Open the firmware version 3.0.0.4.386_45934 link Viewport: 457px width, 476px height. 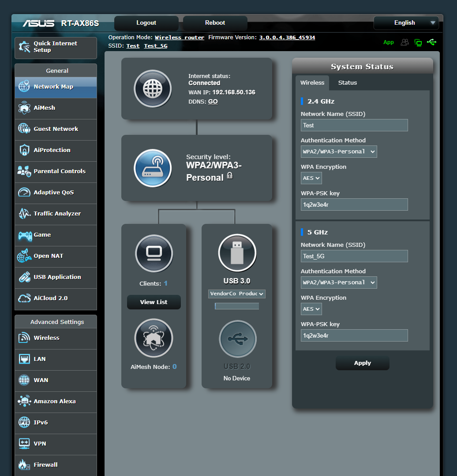click(287, 37)
